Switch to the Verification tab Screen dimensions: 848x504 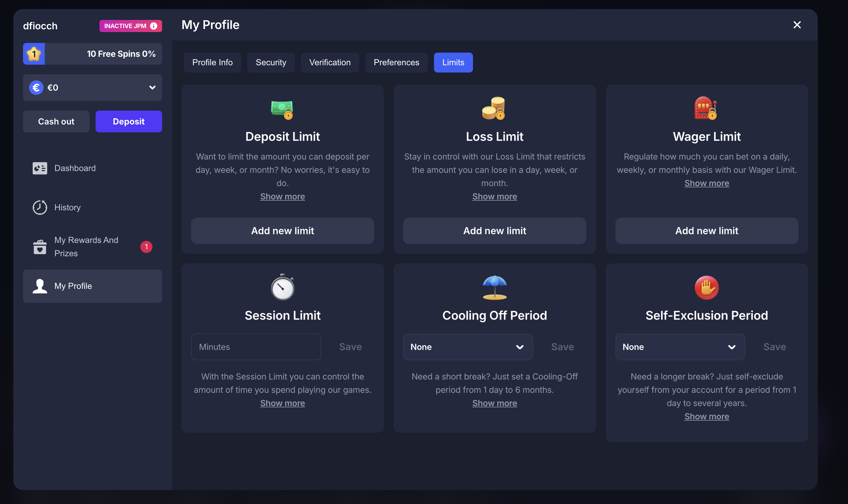(330, 63)
